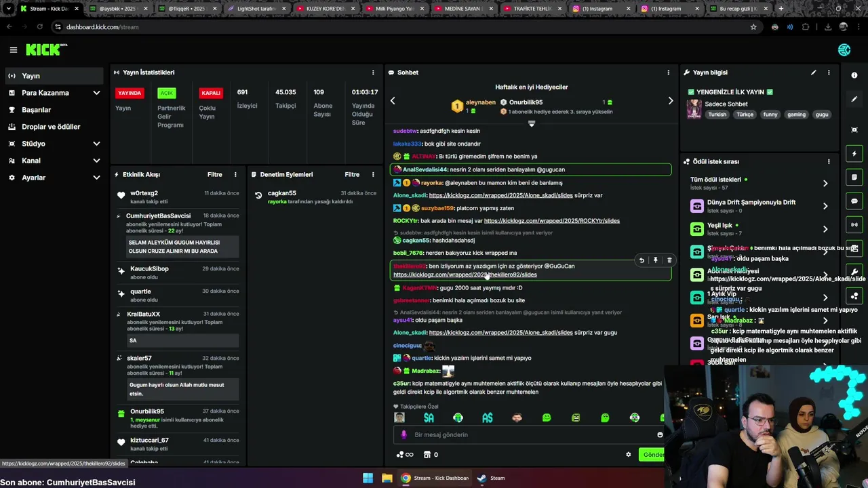Viewport: 868px width, 488px height.
Task: Toggle the YAYINDA live status badge
Action: click(x=130, y=93)
